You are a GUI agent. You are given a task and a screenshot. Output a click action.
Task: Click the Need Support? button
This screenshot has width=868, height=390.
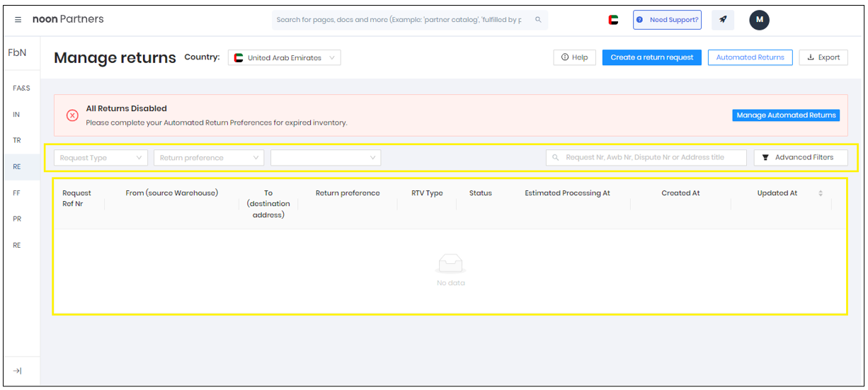[x=667, y=20]
